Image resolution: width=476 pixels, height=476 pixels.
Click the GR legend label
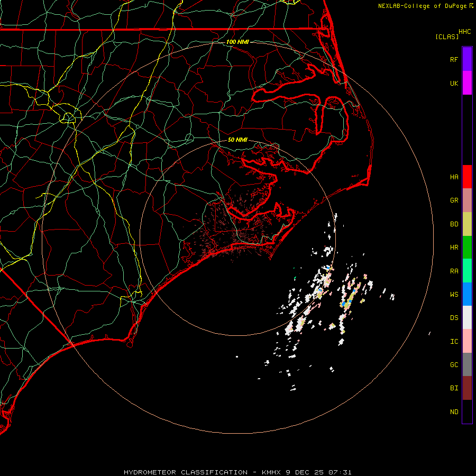tap(454, 200)
